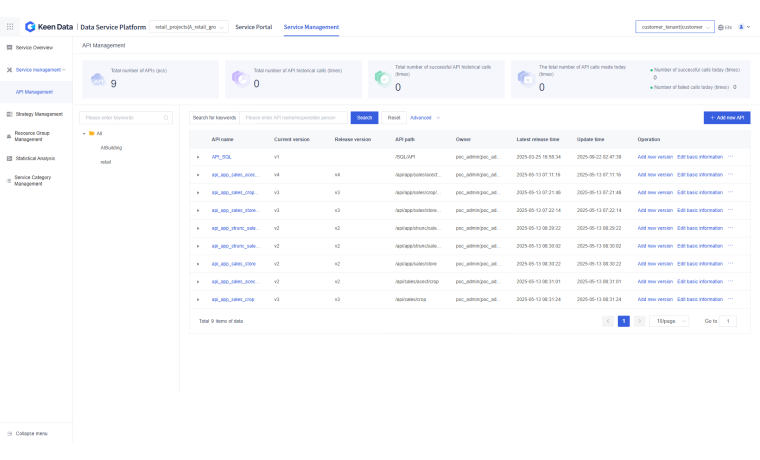
Task: Open more actions menu for API_SQL row
Action: click(730, 157)
